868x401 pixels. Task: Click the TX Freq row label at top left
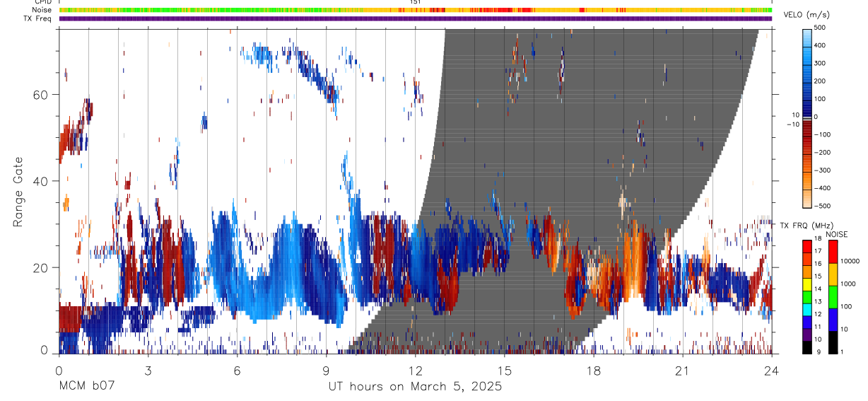coord(38,18)
